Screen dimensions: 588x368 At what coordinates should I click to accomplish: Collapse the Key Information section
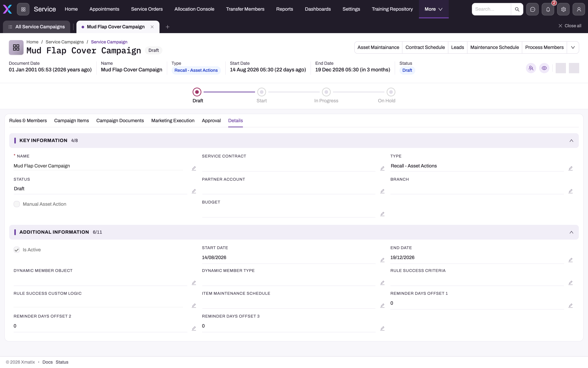571,141
